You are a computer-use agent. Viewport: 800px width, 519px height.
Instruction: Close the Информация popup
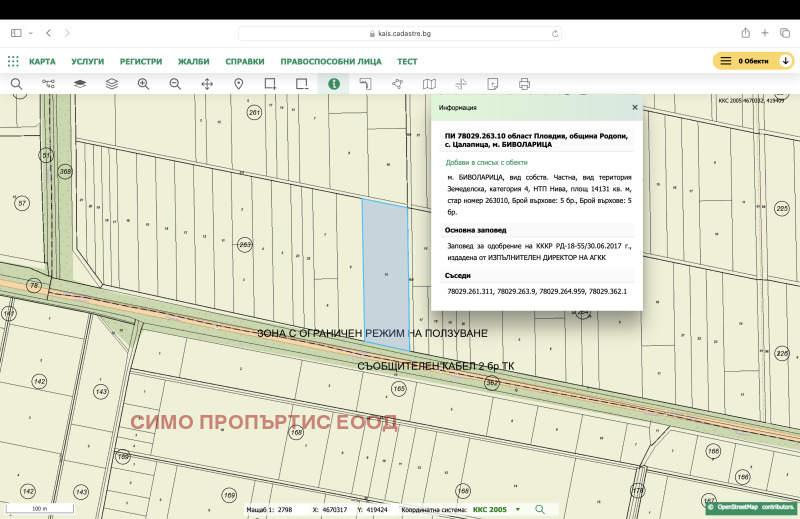[634, 107]
